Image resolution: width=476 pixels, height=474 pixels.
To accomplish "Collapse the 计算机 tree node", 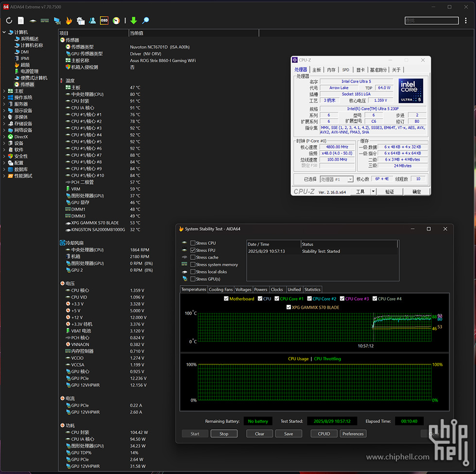I will click(4, 32).
